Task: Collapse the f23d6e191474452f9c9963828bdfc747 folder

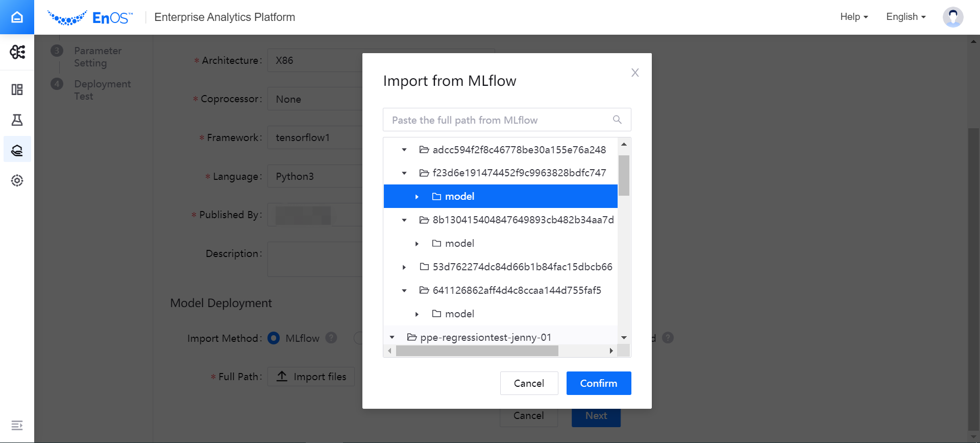Action: click(x=404, y=173)
